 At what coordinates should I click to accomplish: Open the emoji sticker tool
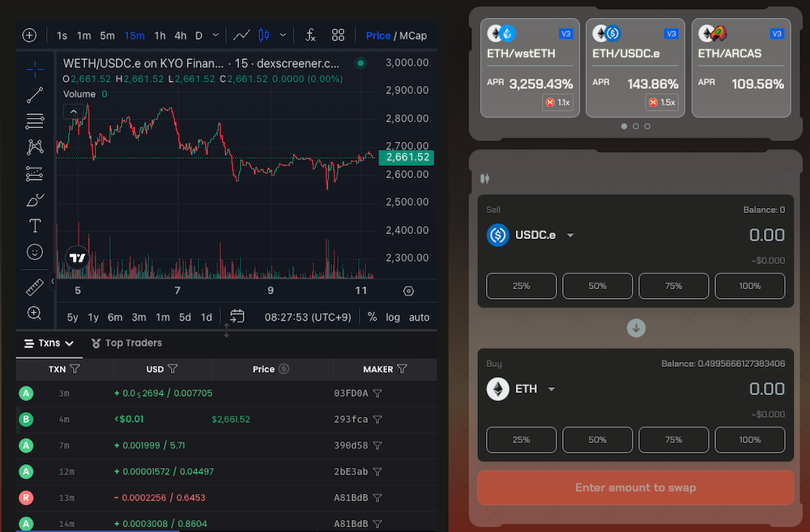click(x=34, y=252)
